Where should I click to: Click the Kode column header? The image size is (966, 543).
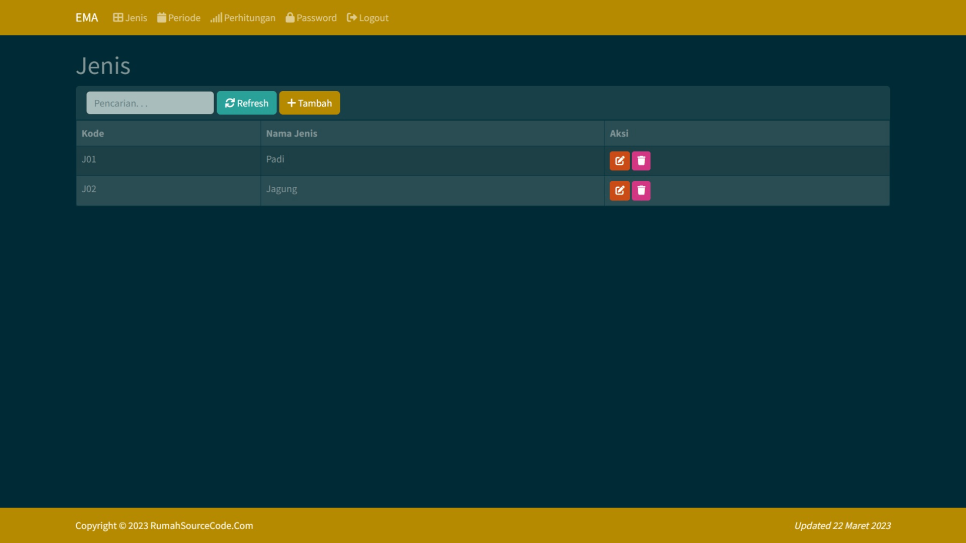(93, 134)
